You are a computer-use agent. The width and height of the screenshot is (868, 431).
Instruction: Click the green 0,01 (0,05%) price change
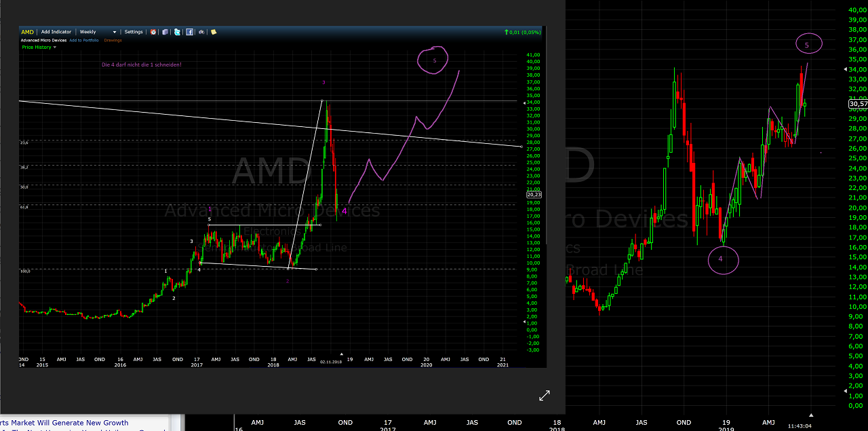click(x=522, y=32)
